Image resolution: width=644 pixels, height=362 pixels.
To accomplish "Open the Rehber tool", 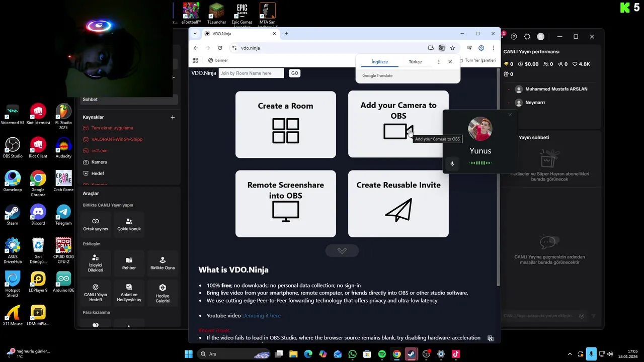I will click(129, 263).
